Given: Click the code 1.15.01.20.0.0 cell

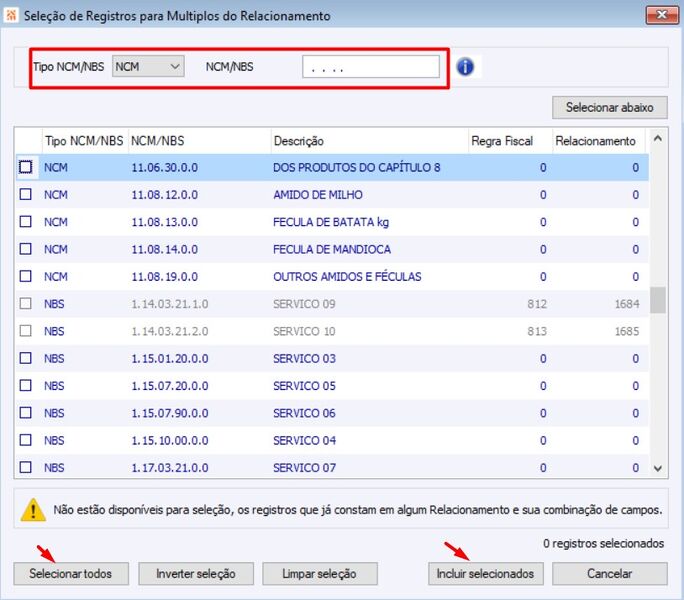Looking at the screenshot, I should click(170, 358).
